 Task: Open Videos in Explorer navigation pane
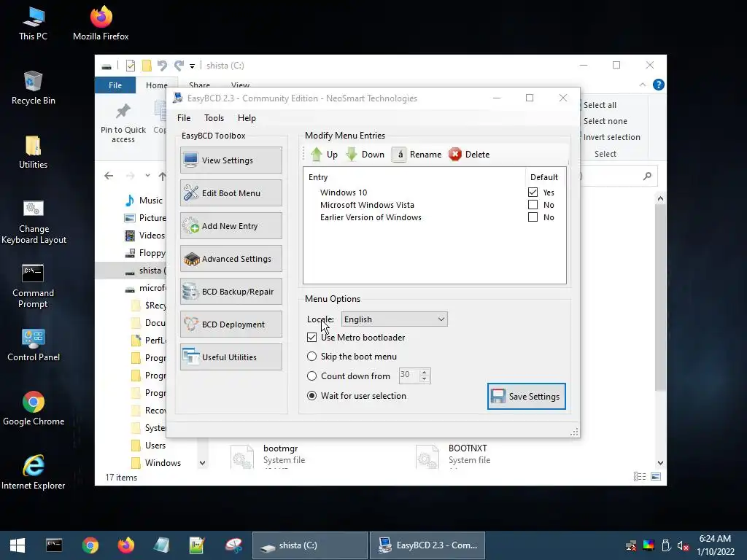(x=152, y=236)
